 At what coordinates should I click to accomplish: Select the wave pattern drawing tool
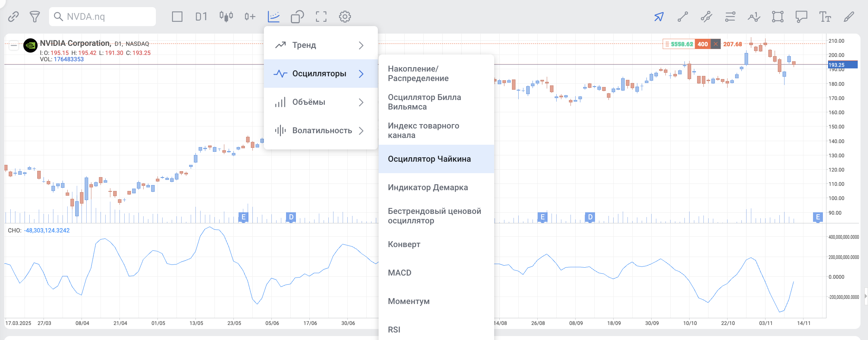point(754,17)
